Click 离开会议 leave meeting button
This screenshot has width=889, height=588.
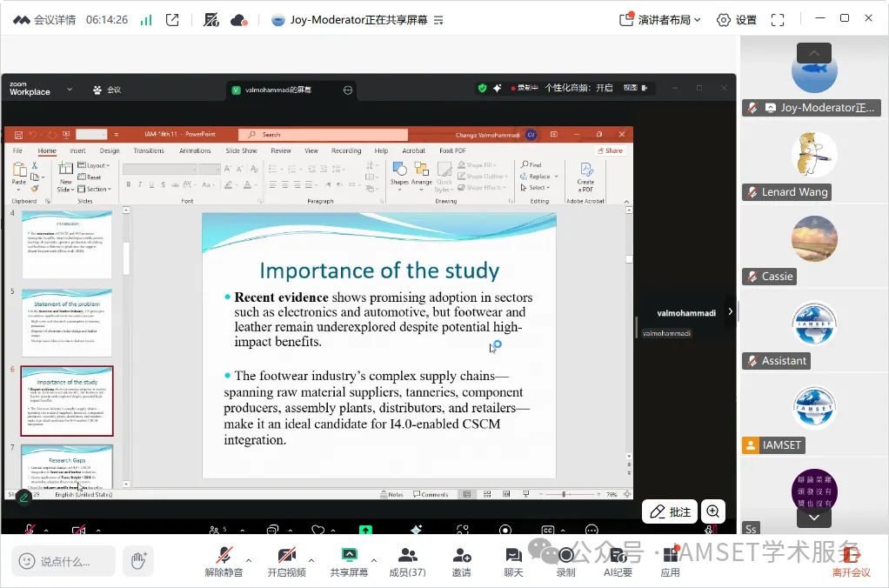tap(851, 562)
